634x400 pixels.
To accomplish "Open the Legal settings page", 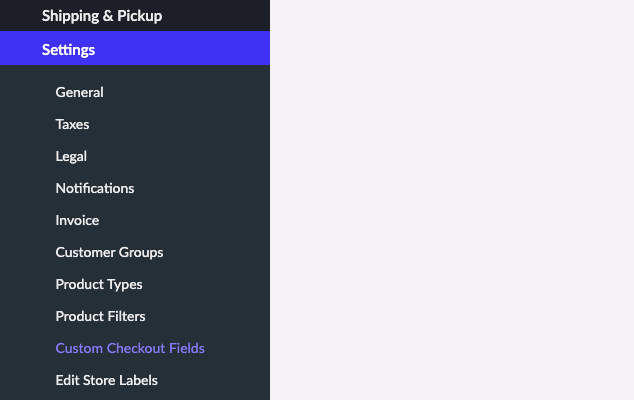I will click(71, 156).
